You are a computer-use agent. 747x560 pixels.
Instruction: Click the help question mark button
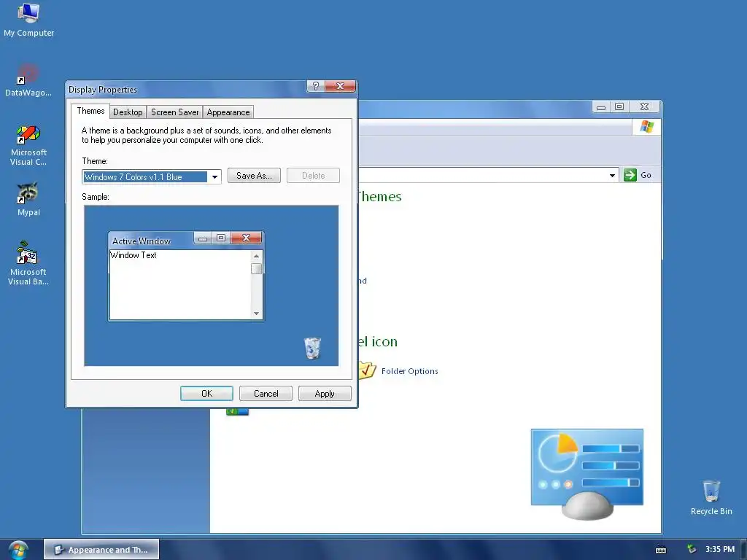tap(315, 86)
